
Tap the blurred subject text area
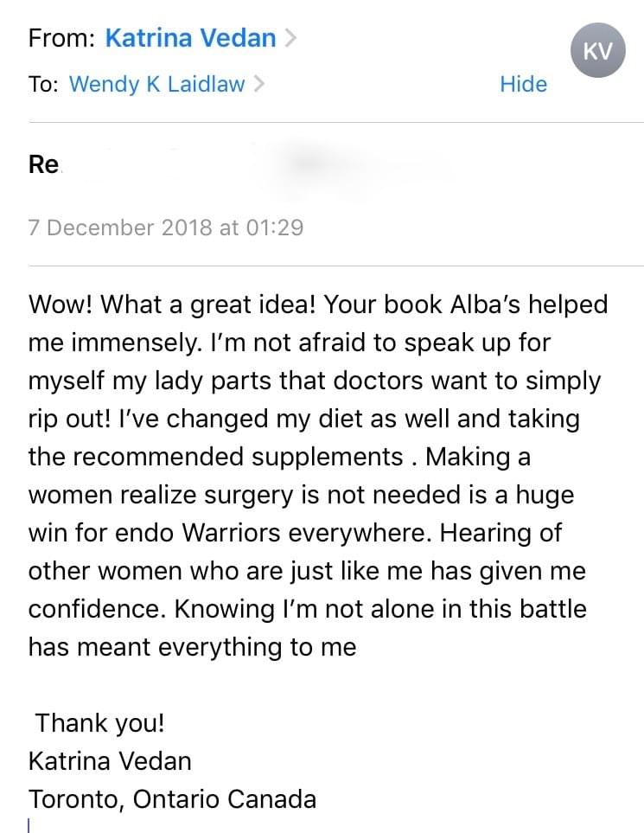click(319, 164)
